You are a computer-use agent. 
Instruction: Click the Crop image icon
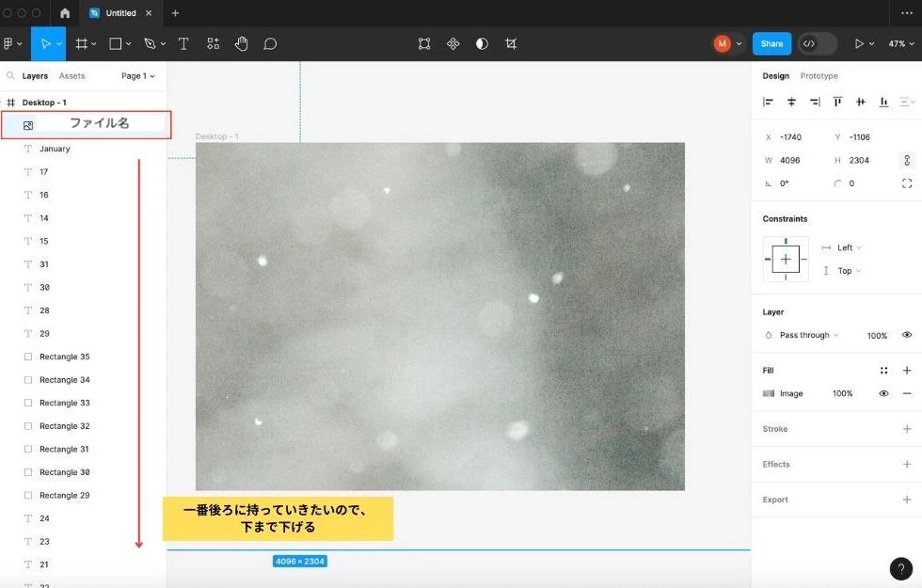(510, 43)
